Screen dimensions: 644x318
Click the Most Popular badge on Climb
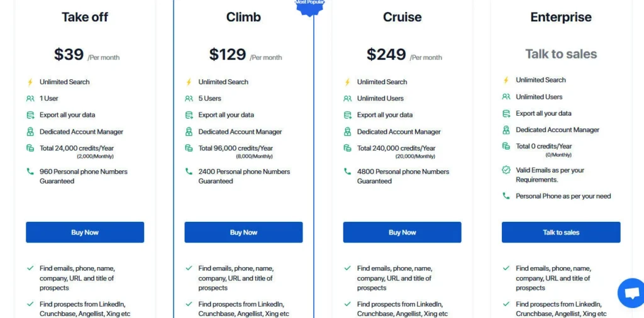[309, 5]
